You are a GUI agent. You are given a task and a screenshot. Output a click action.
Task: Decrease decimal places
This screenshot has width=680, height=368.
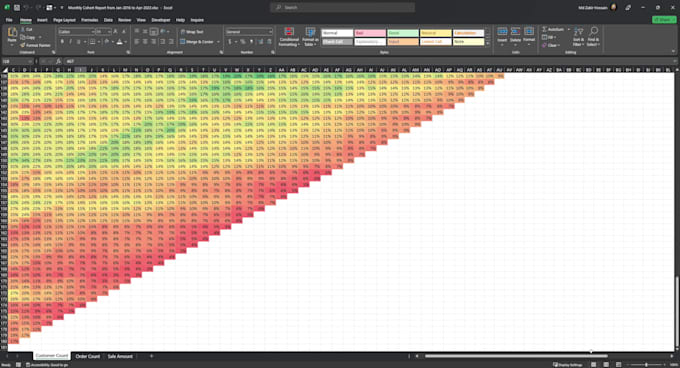269,42
